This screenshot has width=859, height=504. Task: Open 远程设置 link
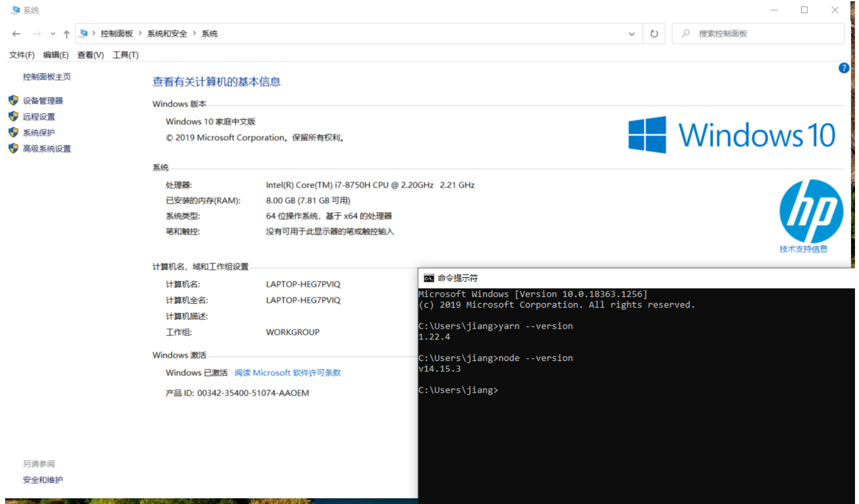[x=39, y=116]
